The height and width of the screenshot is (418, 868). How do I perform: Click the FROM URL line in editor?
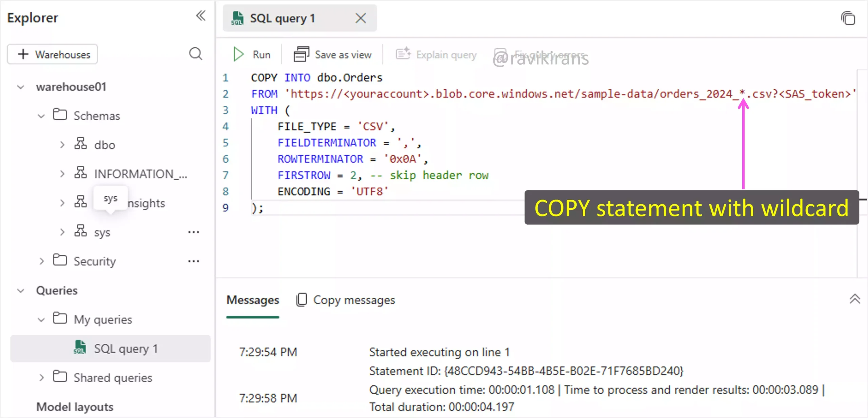pos(554,94)
